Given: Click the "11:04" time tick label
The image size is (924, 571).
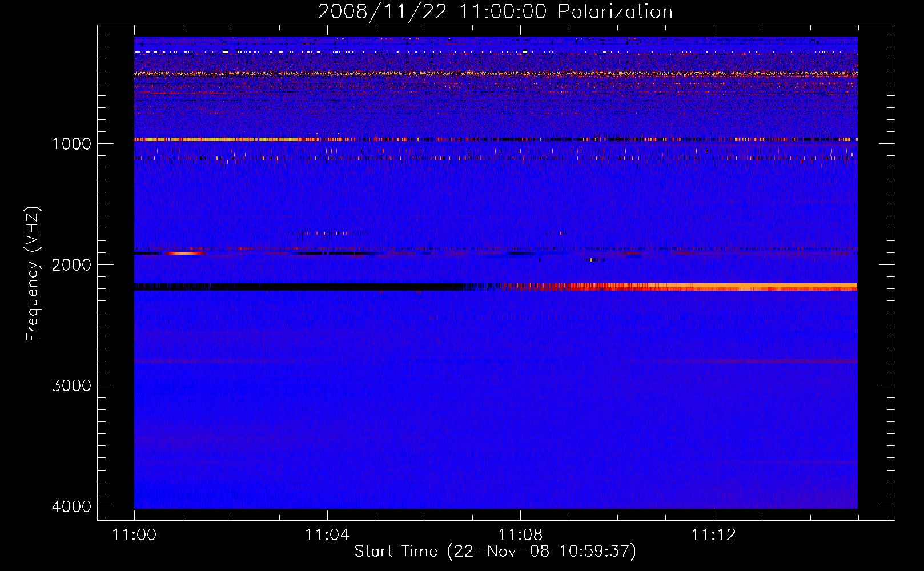Looking at the screenshot, I should 327,535.
